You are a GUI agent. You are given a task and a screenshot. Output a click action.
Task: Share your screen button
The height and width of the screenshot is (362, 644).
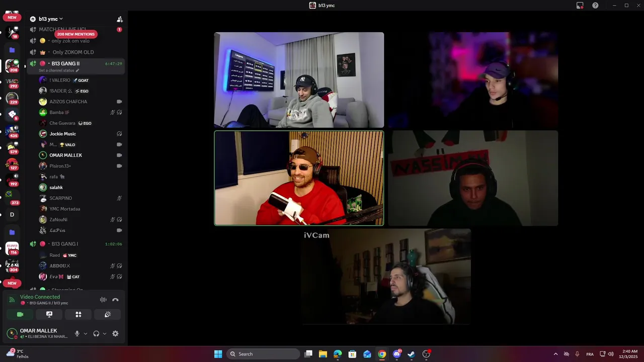click(x=49, y=314)
